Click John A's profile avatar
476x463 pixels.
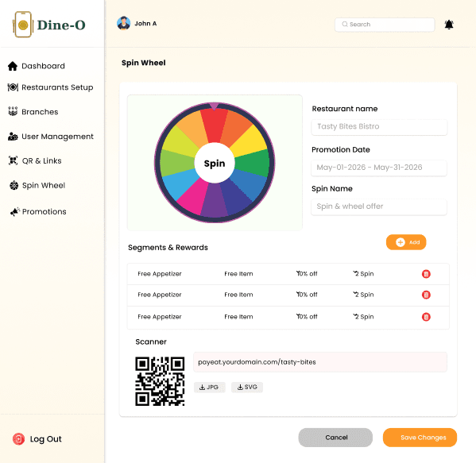pyautogui.click(x=123, y=23)
